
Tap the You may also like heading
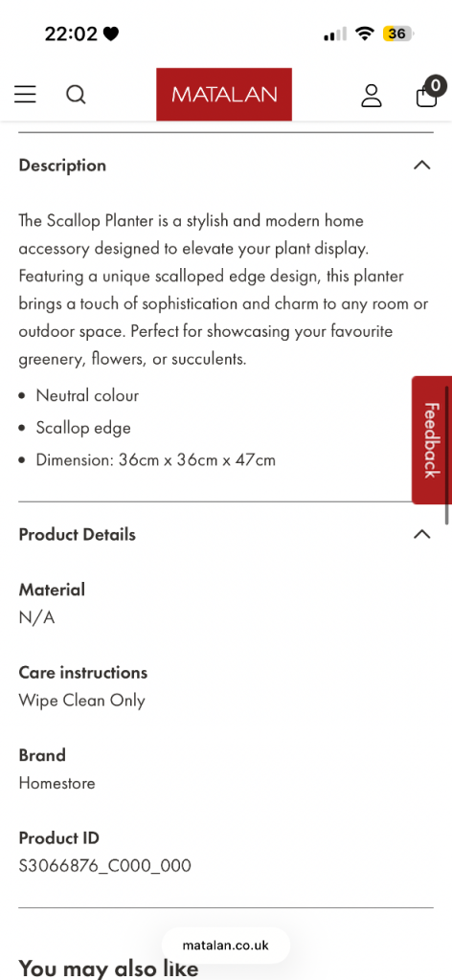coord(109,969)
